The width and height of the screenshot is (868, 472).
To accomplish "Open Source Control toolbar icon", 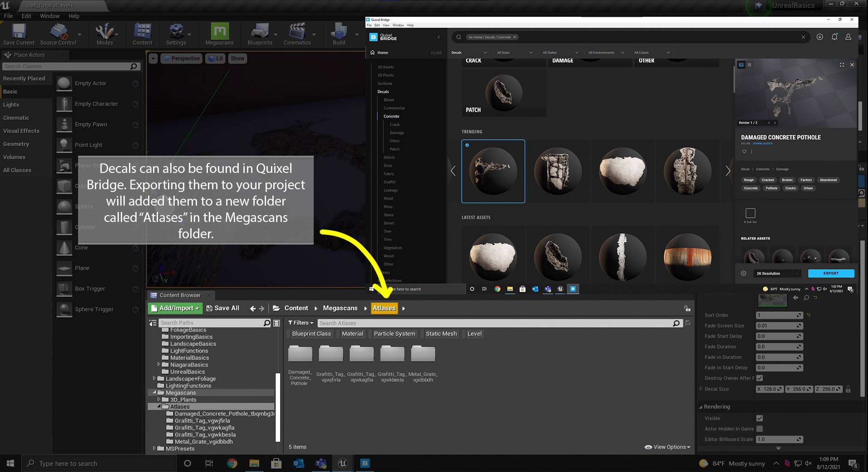I will pyautogui.click(x=58, y=34).
